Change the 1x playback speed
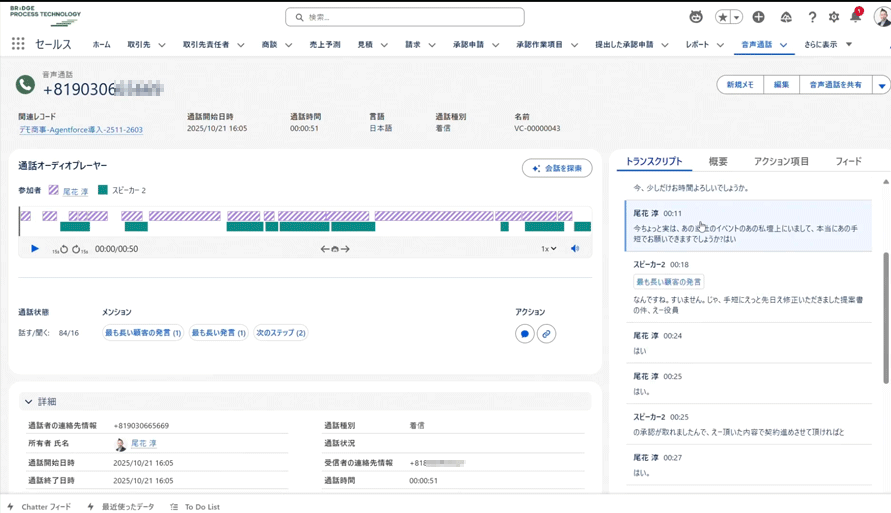 pyautogui.click(x=548, y=249)
